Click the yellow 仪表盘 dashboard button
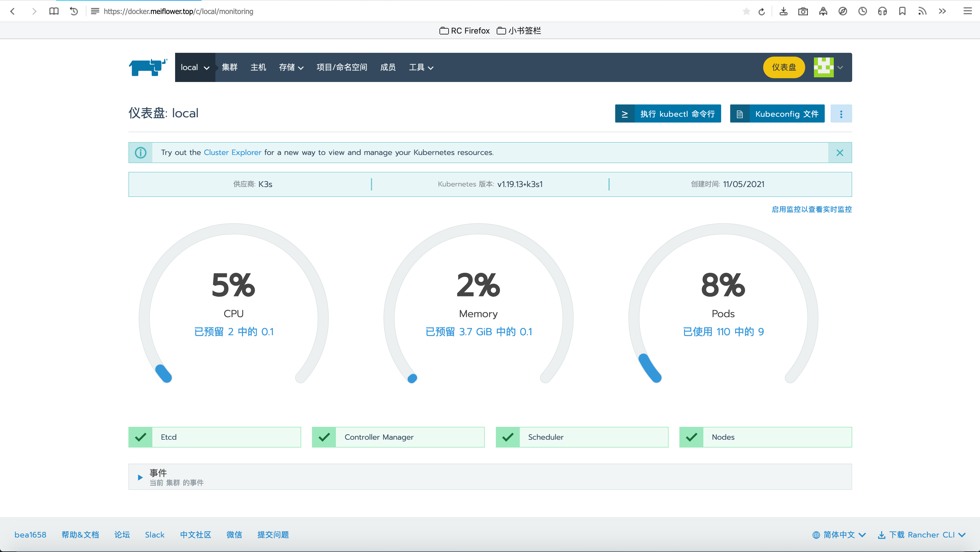The image size is (980, 552). (784, 67)
